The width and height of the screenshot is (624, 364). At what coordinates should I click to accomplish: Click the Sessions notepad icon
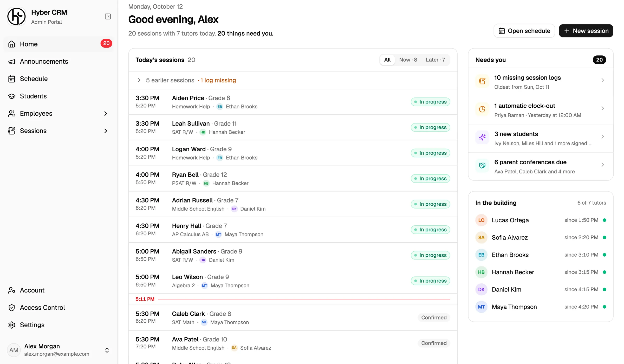tap(12, 131)
